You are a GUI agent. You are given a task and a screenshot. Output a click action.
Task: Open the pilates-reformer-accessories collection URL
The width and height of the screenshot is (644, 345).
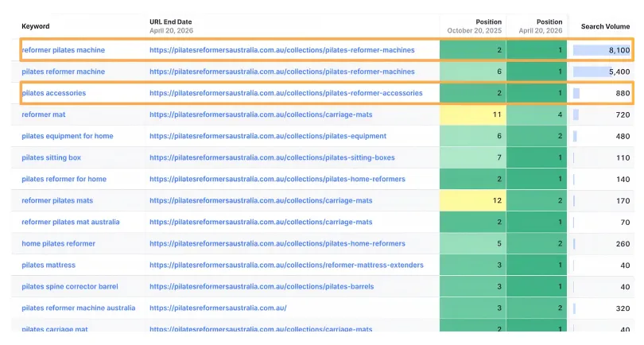point(286,93)
